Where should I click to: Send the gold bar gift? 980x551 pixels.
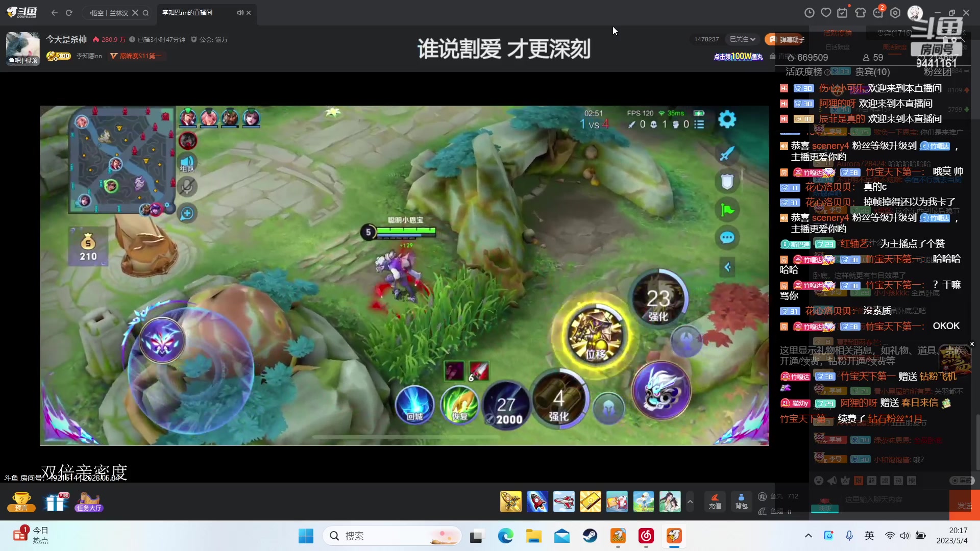[x=590, y=502]
